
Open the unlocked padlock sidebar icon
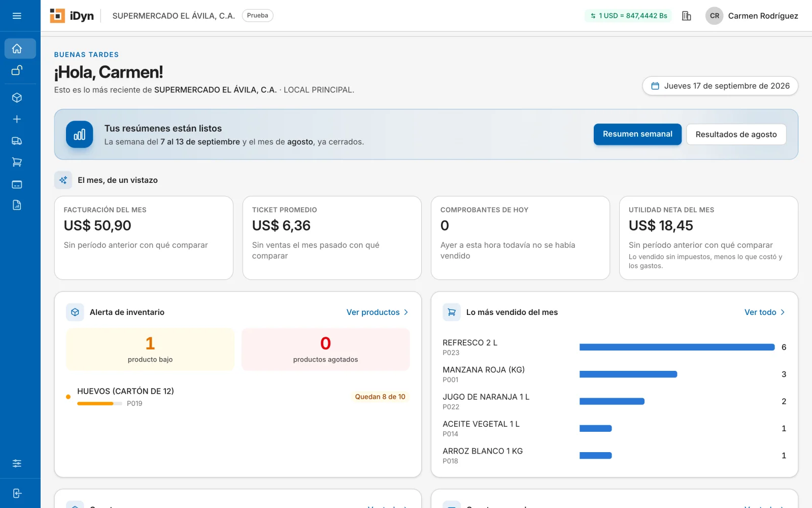coord(17,71)
